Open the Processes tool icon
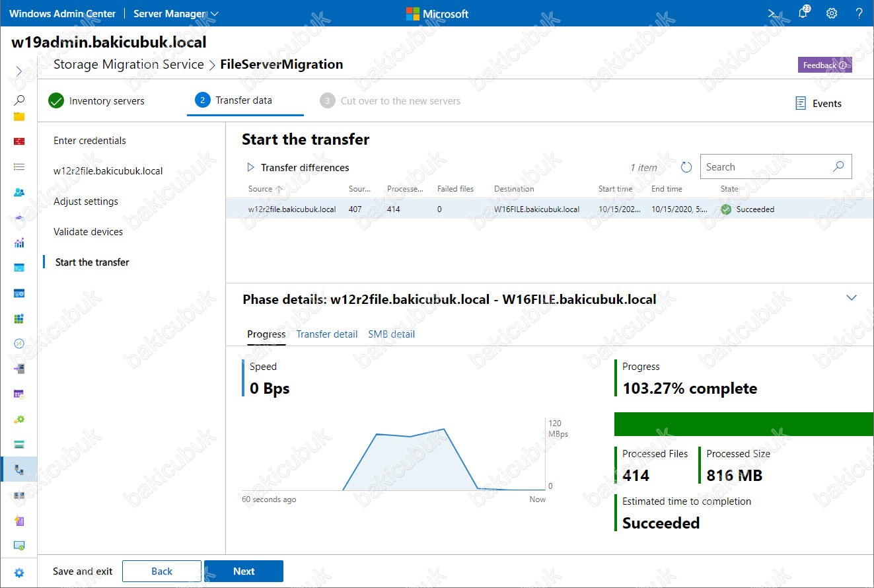The height and width of the screenshot is (588, 874). tap(19, 293)
